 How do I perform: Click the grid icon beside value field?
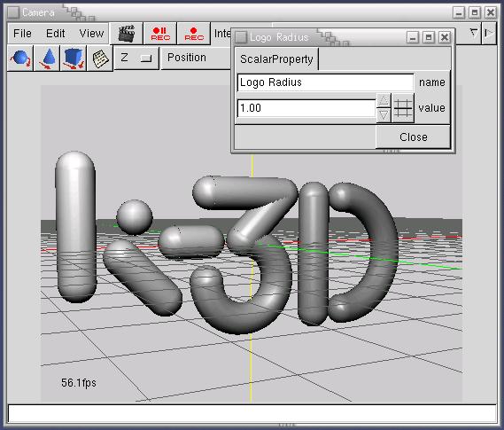point(403,108)
